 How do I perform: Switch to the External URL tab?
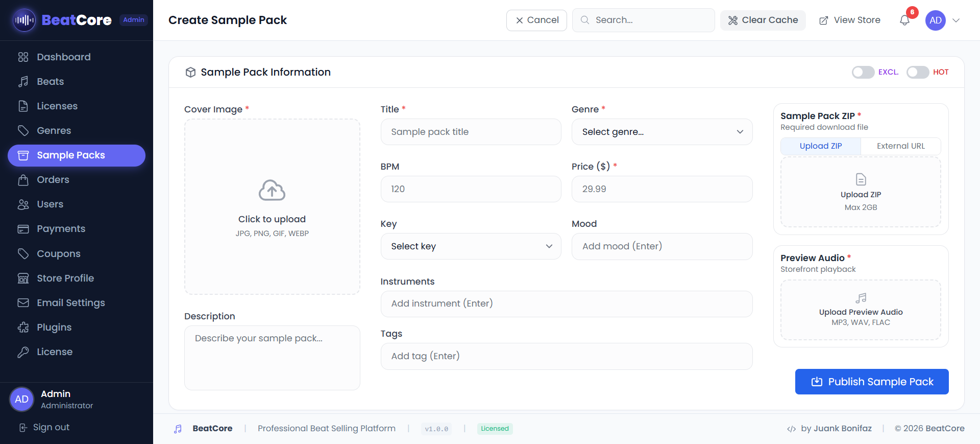(900, 146)
